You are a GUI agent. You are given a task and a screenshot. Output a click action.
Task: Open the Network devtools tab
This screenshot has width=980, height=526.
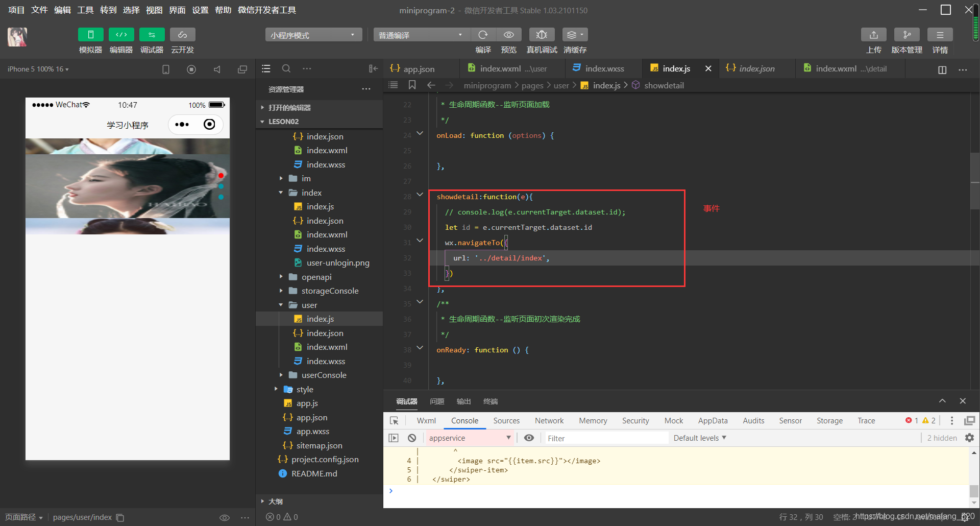549,420
